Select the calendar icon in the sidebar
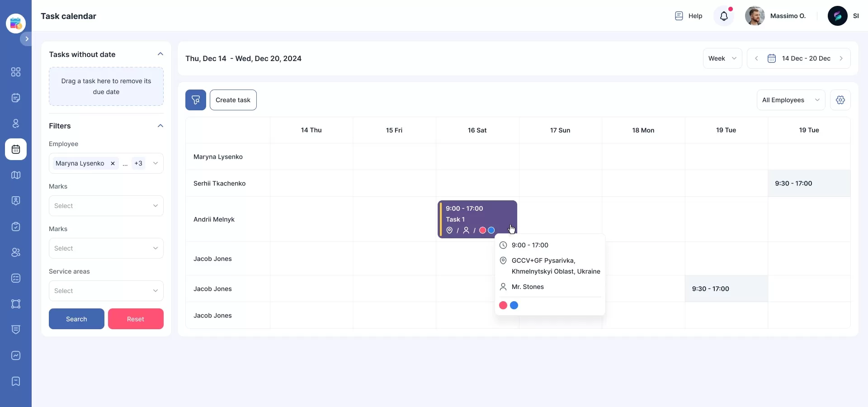868x407 pixels. [15, 150]
